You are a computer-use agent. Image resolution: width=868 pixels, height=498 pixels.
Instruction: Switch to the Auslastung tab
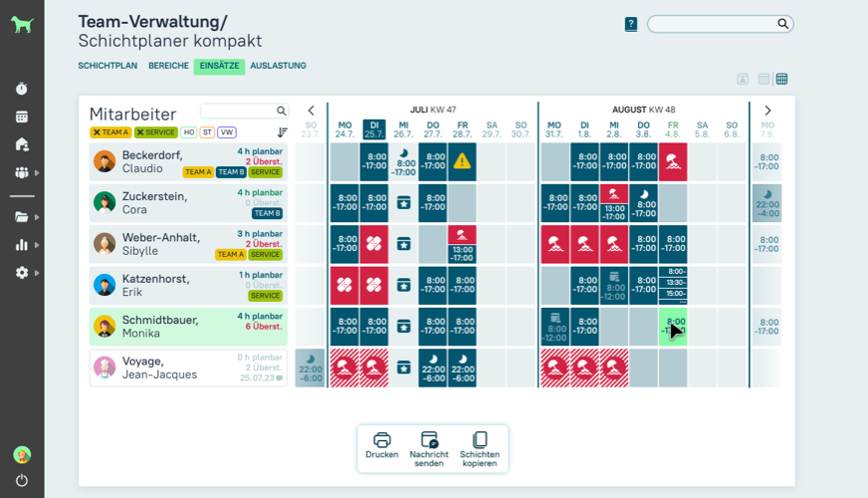click(x=278, y=66)
